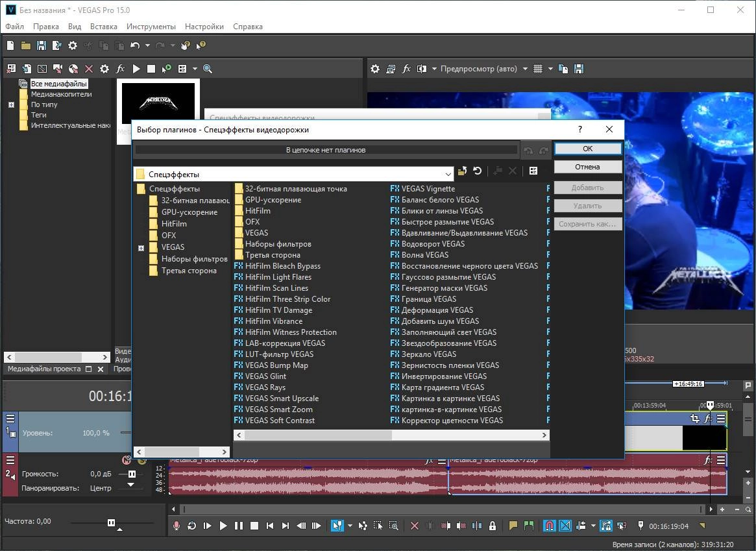Open the Правка menu
Image resolution: width=756 pixels, height=551 pixels.
(x=46, y=27)
